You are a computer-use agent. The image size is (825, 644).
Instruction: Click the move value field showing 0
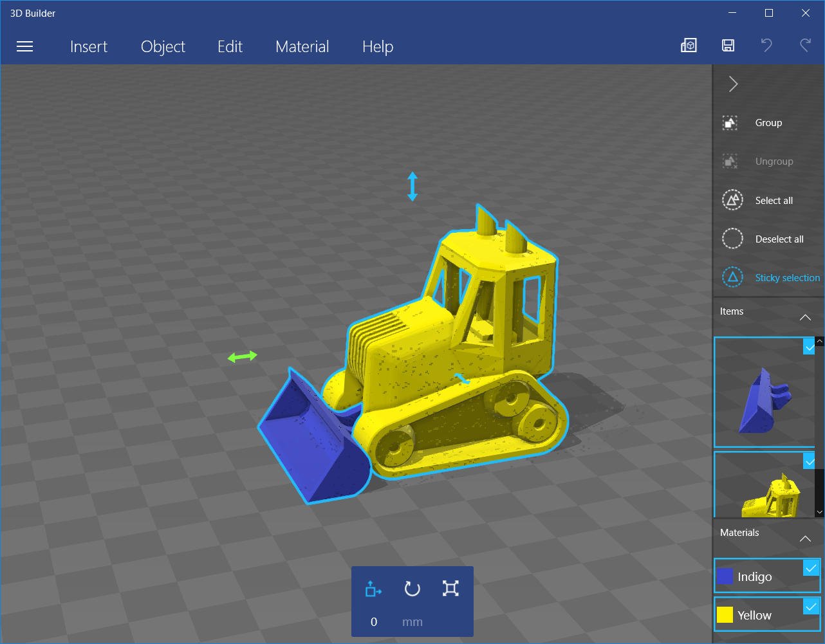374,622
